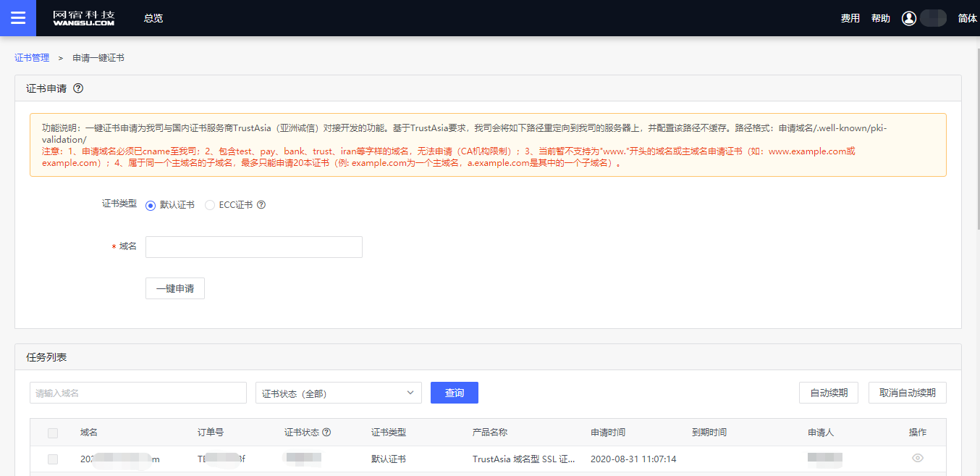Focus the 域名 input field
This screenshot has height=476, width=980.
point(254,247)
